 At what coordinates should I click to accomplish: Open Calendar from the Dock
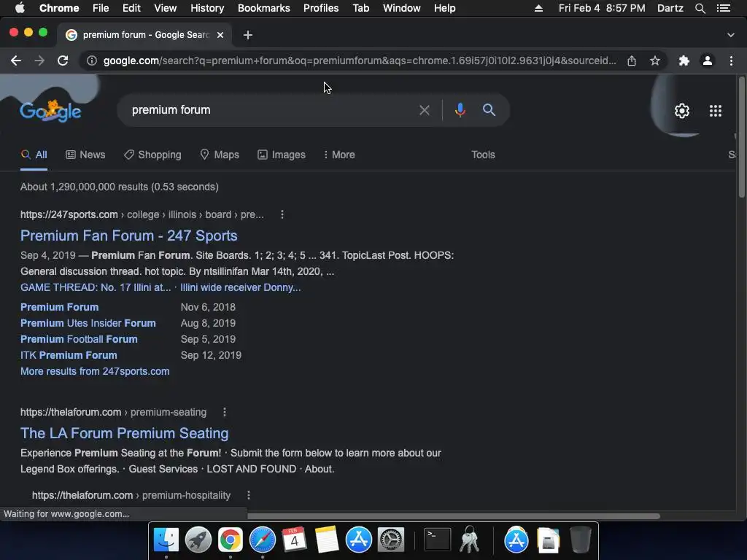pos(295,540)
